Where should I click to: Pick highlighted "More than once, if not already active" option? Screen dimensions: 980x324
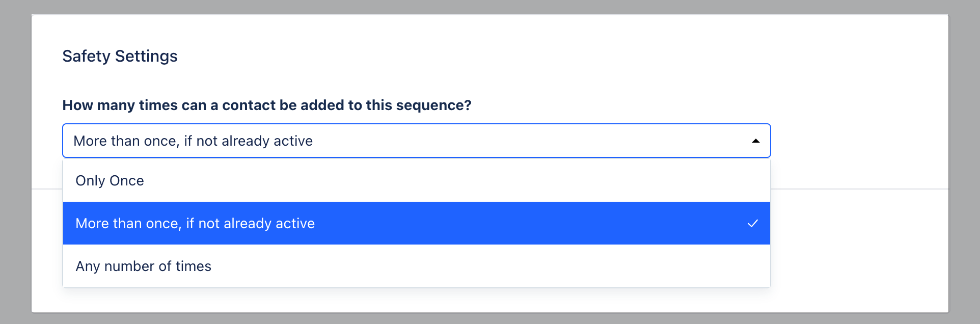pyautogui.click(x=195, y=224)
